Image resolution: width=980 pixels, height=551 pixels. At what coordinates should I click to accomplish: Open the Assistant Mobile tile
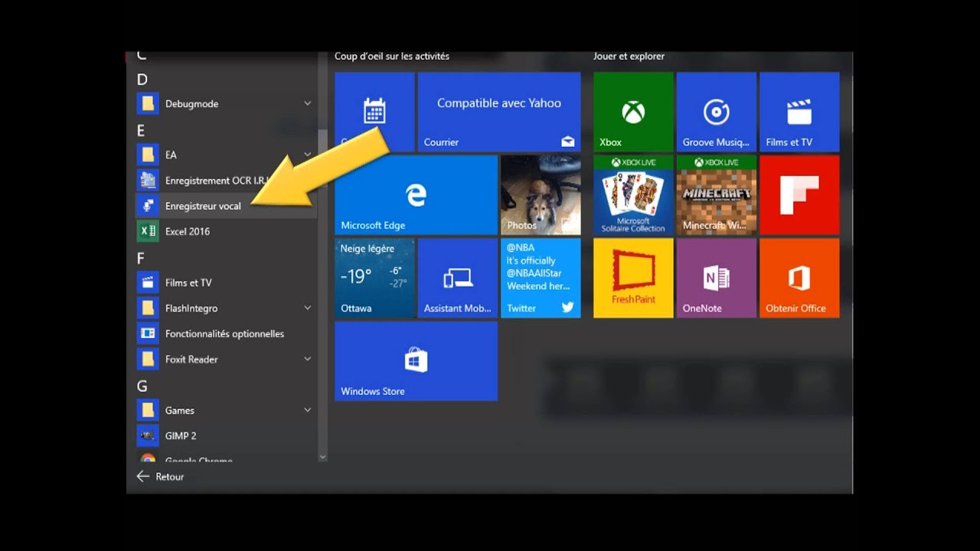click(x=458, y=278)
